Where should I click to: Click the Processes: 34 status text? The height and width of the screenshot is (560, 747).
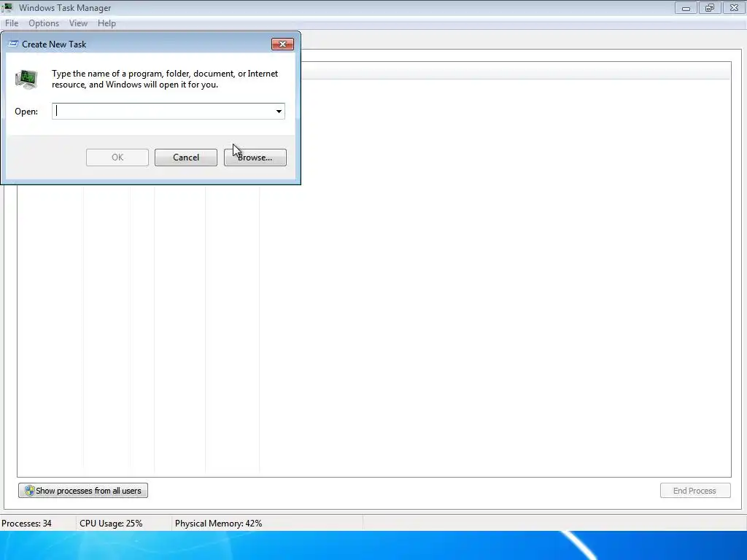click(27, 524)
